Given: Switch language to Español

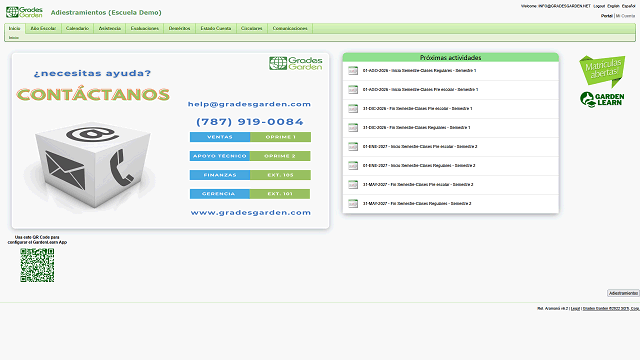Looking at the screenshot, I should coord(629,6).
